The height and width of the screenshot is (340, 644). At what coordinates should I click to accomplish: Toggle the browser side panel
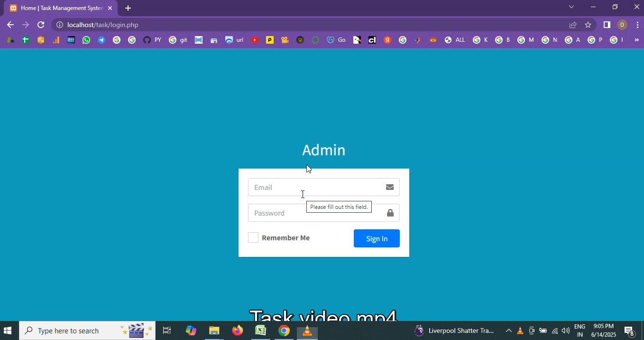(607, 25)
